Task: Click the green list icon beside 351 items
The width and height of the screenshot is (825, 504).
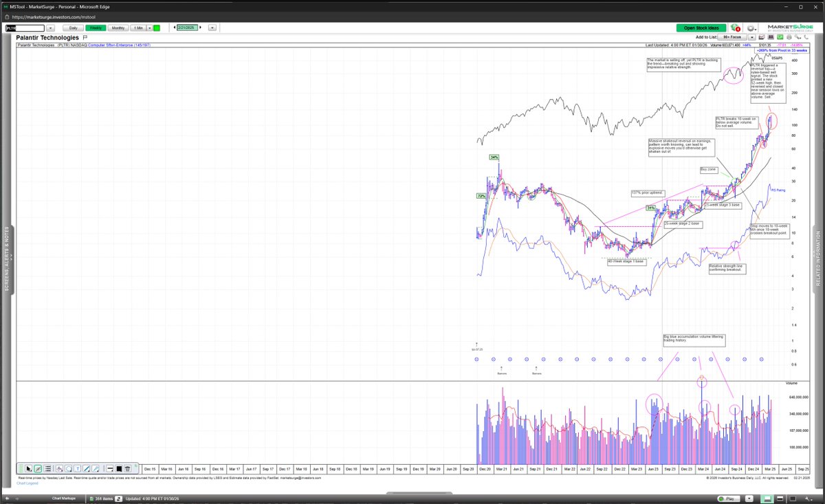Action: (x=91, y=498)
